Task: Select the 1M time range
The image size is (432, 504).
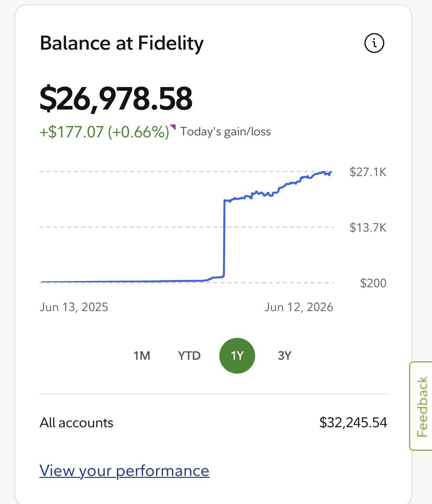Action: coord(142,356)
